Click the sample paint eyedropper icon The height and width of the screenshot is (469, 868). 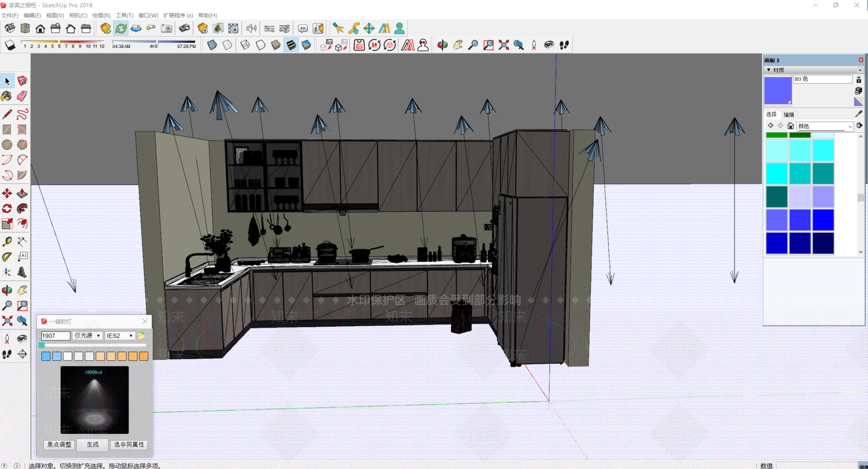(858, 113)
